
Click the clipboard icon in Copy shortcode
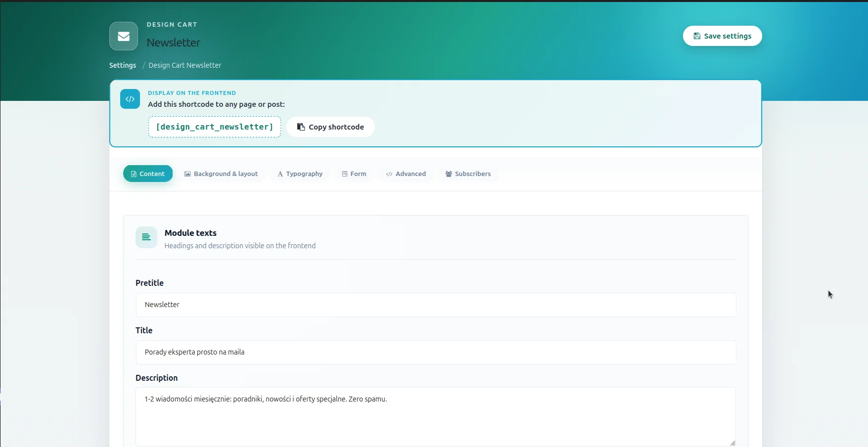point(301,127)
